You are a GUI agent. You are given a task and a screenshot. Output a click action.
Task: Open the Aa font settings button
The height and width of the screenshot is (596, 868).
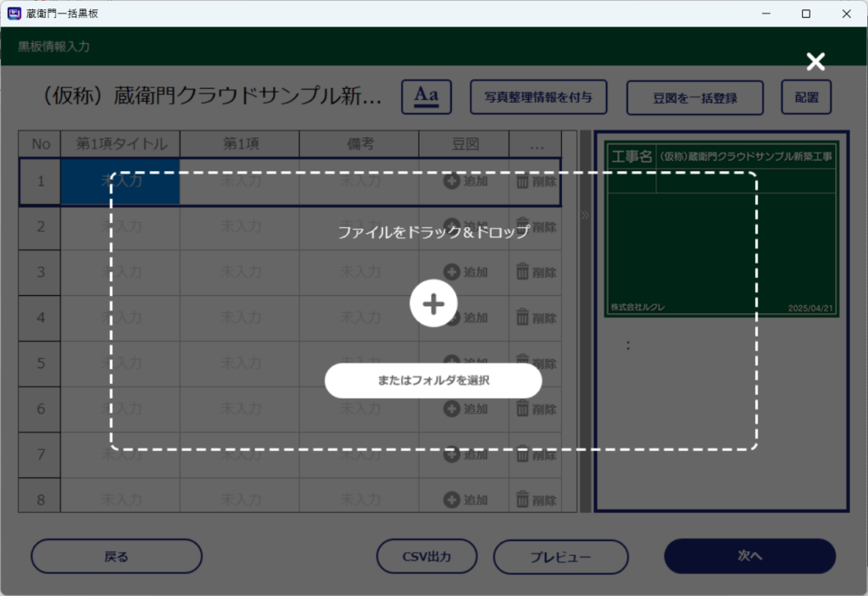tap(426, 97)
